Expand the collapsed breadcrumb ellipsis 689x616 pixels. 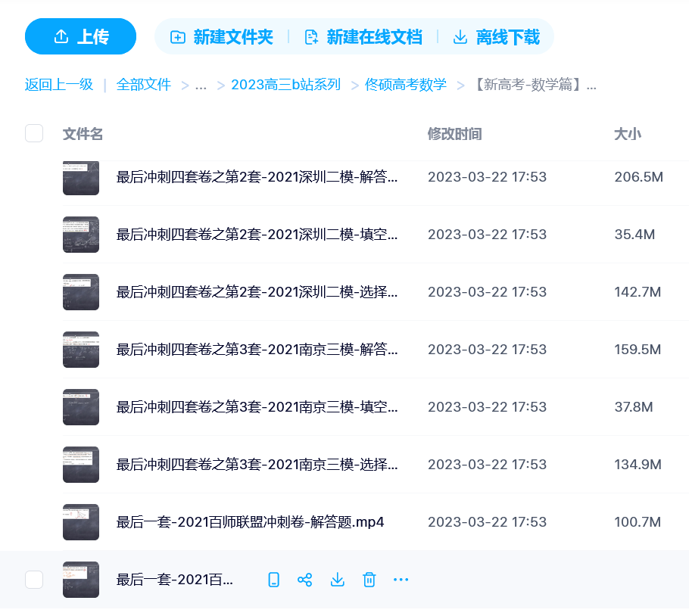pos(201,85)
